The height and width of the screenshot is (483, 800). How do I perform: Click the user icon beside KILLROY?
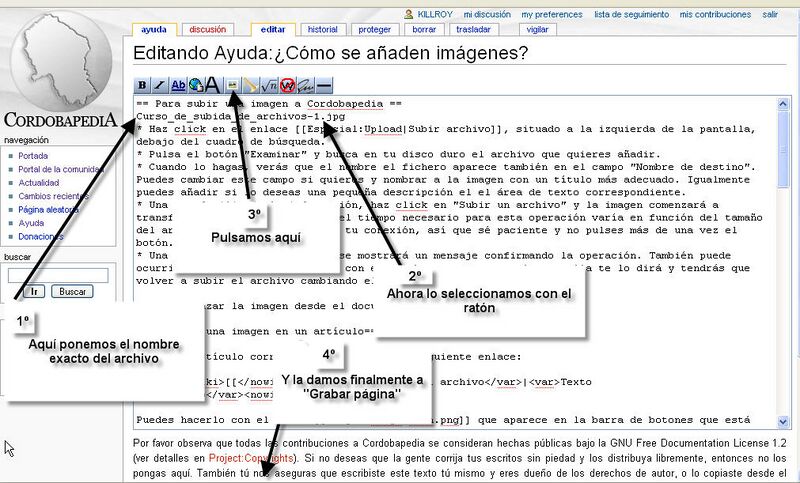pyautogui.click(x=409, y=14)
